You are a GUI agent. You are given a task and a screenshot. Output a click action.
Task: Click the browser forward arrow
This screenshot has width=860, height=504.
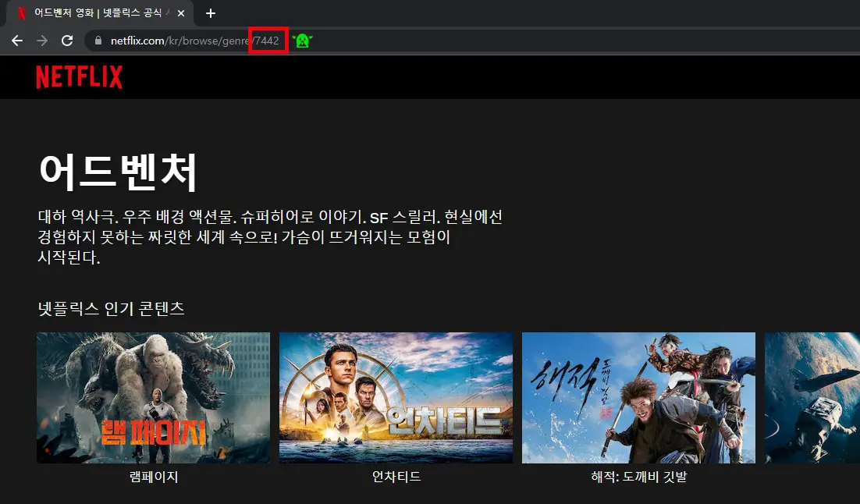coord(42,41)
